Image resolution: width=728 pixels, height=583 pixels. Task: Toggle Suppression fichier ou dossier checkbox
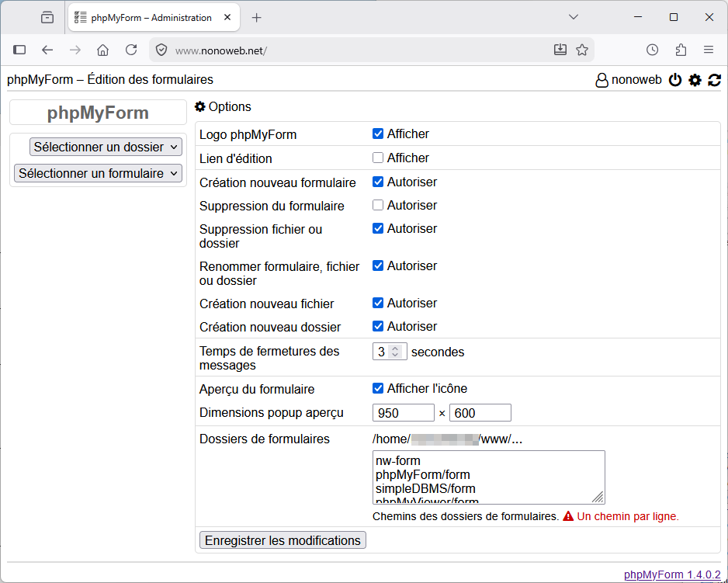pos(378,228)
